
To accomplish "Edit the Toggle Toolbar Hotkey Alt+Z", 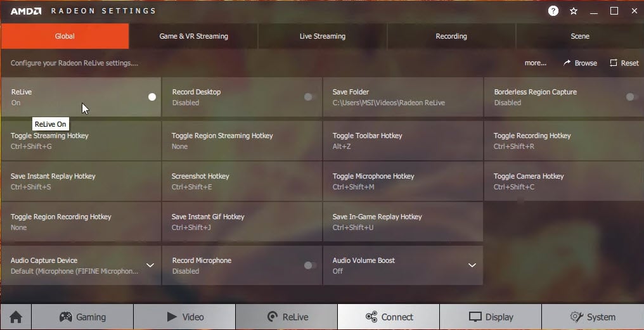I will pos(403,141).
